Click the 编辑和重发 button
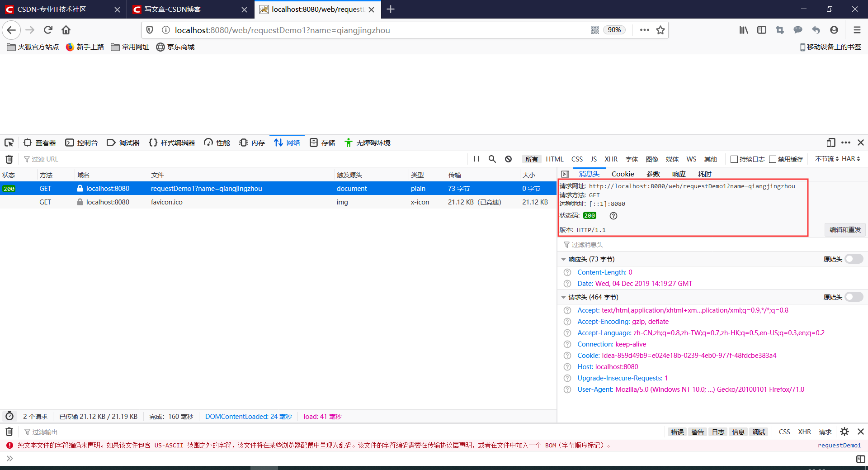The image size is (868, 470). point(845,230)
